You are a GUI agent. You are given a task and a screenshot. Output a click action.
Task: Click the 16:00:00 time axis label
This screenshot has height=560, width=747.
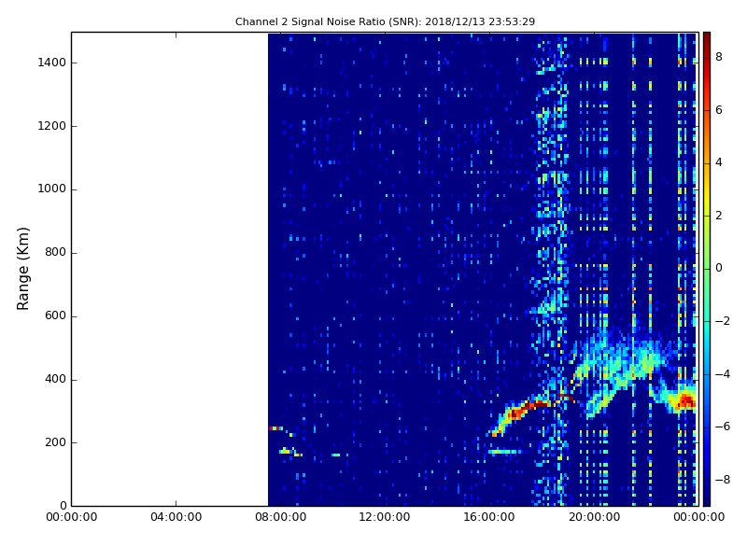pyautogui.click(x=489, y=517)
